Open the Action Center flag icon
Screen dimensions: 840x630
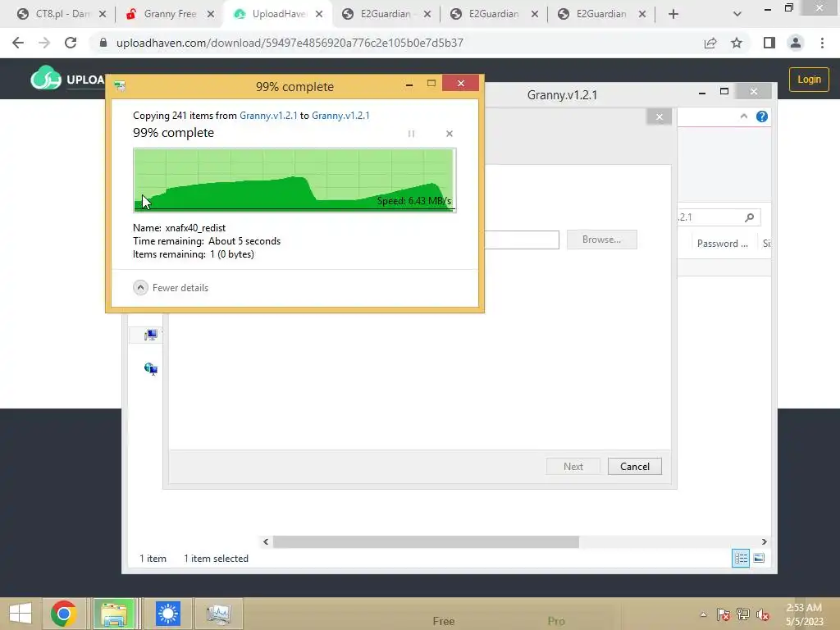[x=723, y=614]
